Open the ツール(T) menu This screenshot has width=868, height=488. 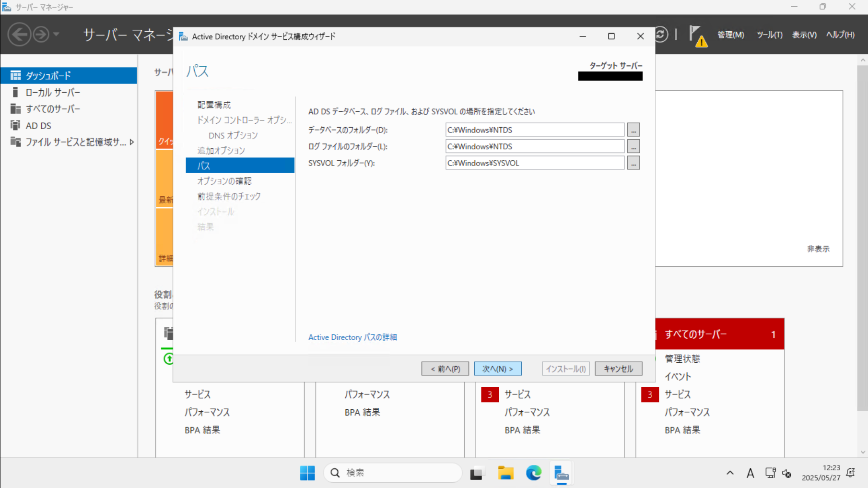pyautogui.click(x=769, y=35)
